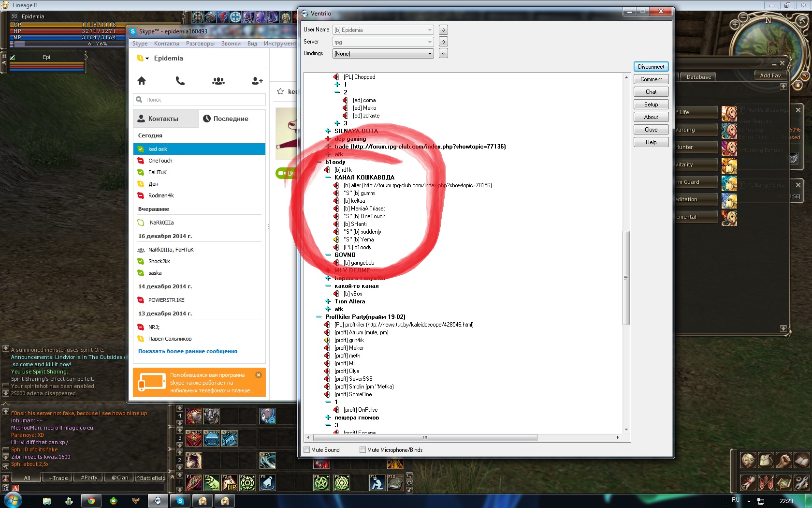Click Chat button in Ventrilo
The image size is (812, 508).
tap(651, 92)
